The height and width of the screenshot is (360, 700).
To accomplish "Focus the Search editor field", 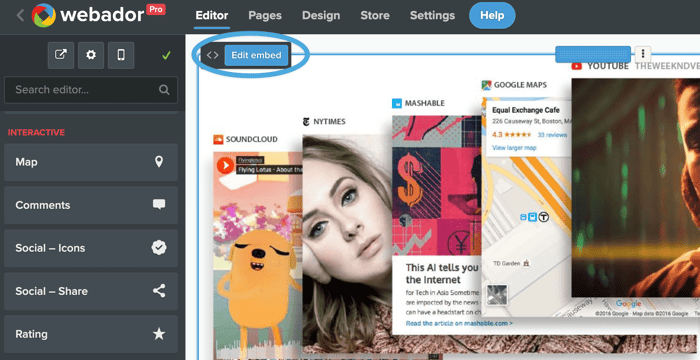I will coord(91,90).
